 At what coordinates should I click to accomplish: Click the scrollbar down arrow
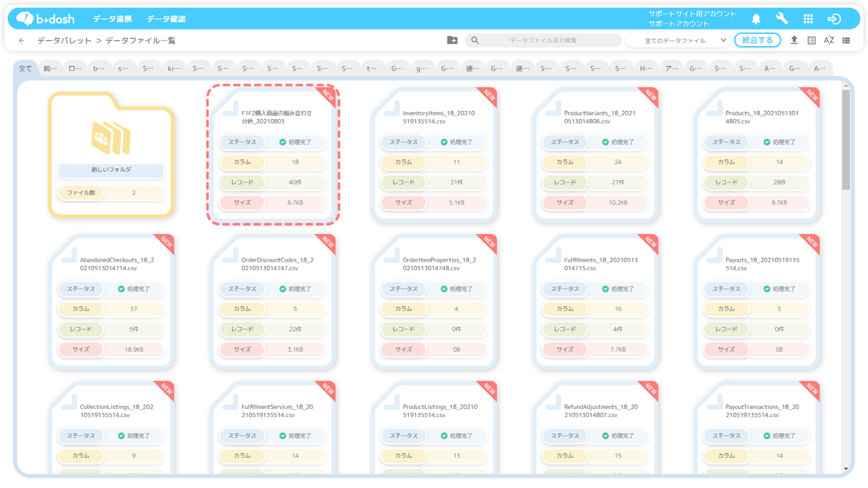coord(846,468)
